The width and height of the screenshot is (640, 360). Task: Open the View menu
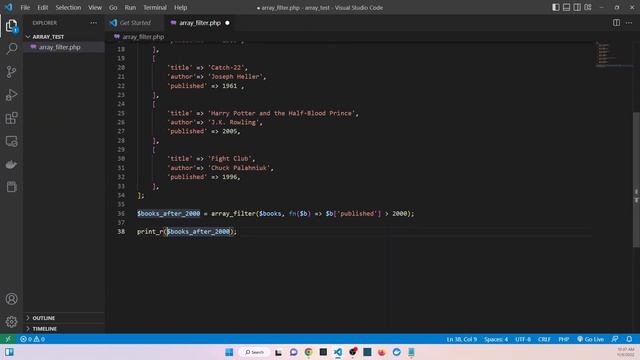[x=95, y=7]
